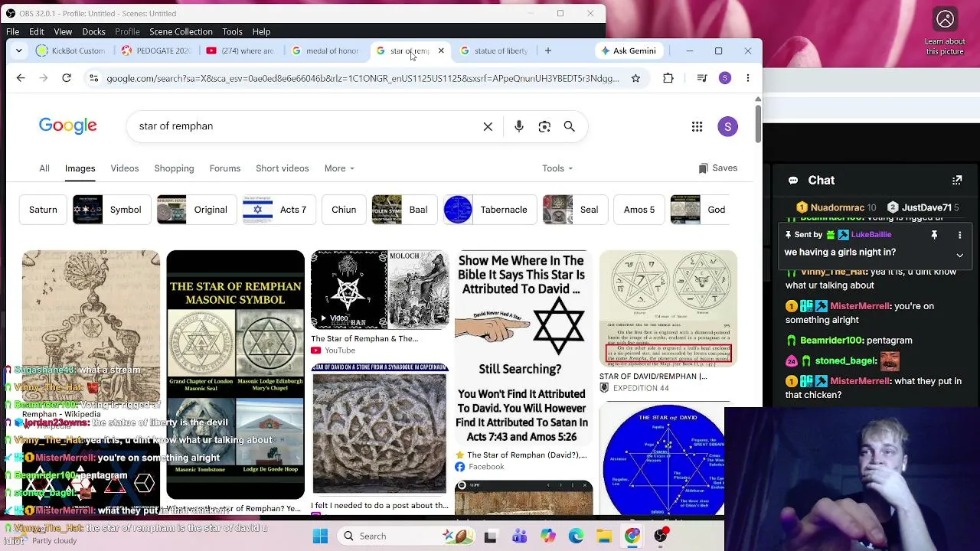Expand the pinned chat message
The height and width of the screenshot is (551, 980).
[x=959, y=255]
